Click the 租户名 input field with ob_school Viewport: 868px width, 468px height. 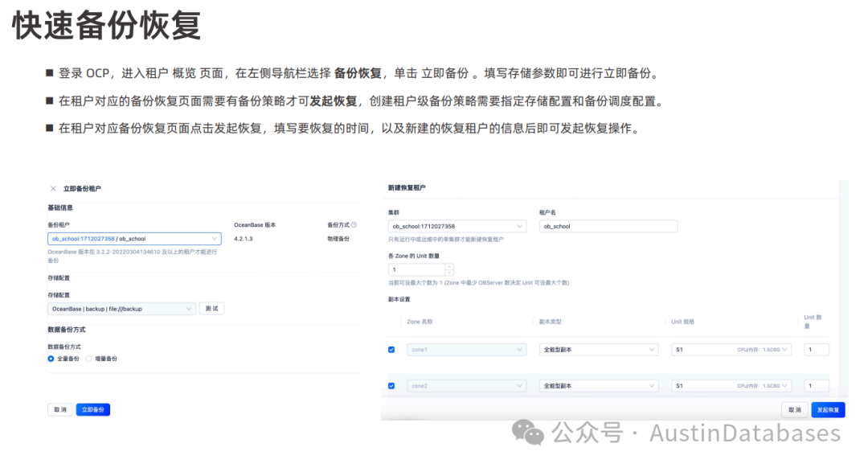608,226
